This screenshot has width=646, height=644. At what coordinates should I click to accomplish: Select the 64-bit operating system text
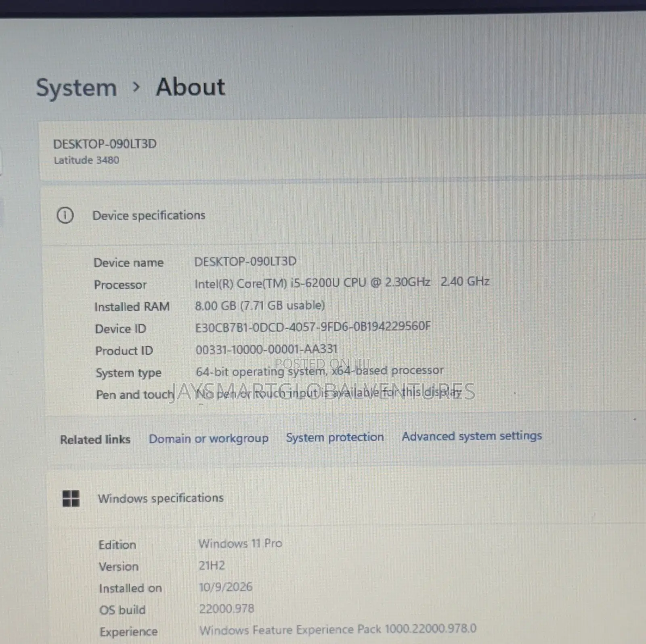320,371
